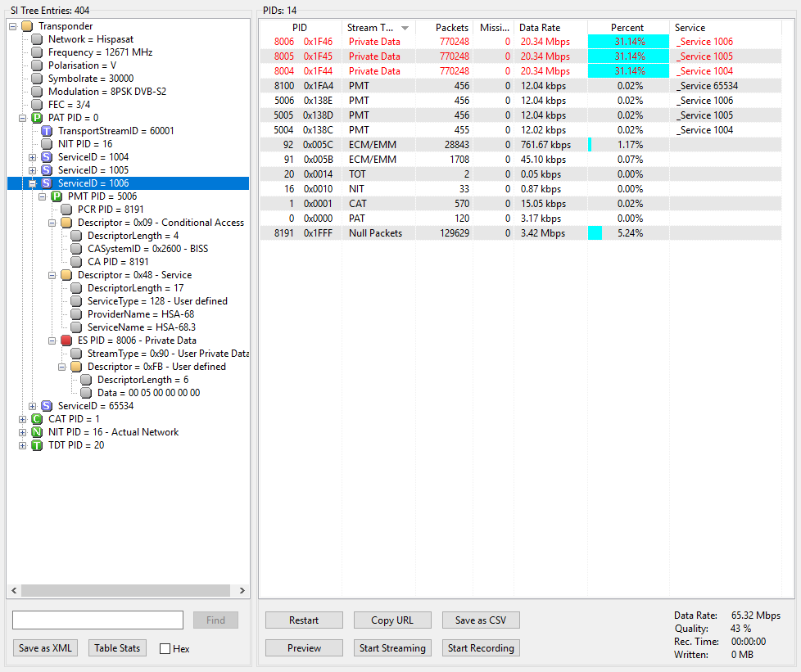Image resolution: width=801 pixels, height=672 pixels.
Task: Click the red ES PID = 8006 icon
Action: (x=66, y=340)
